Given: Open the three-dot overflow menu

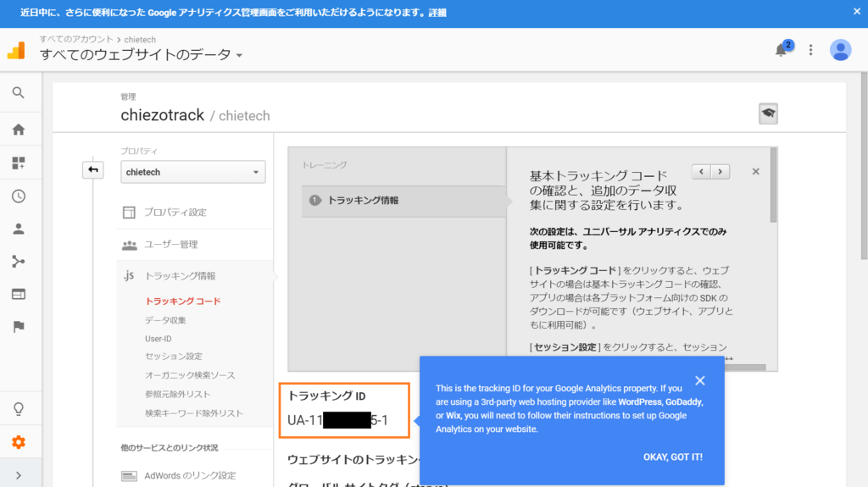Looking at the screenshot, I should coord(811,50).
